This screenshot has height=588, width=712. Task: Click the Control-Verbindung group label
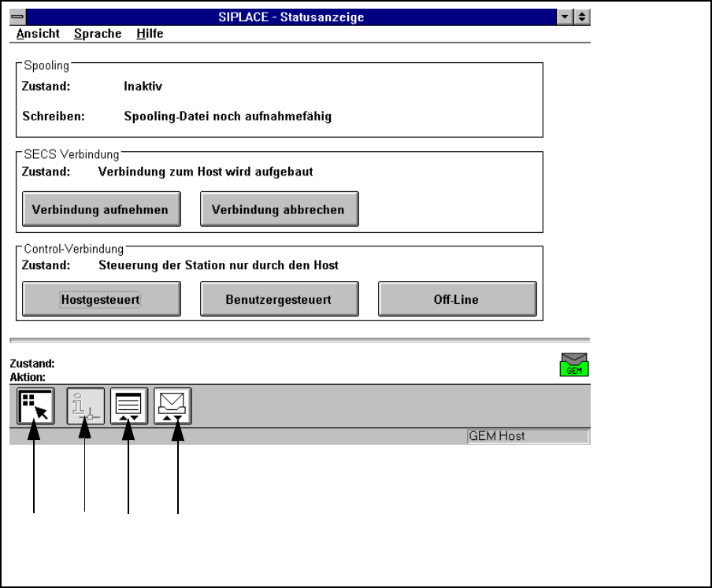(73, 249)
